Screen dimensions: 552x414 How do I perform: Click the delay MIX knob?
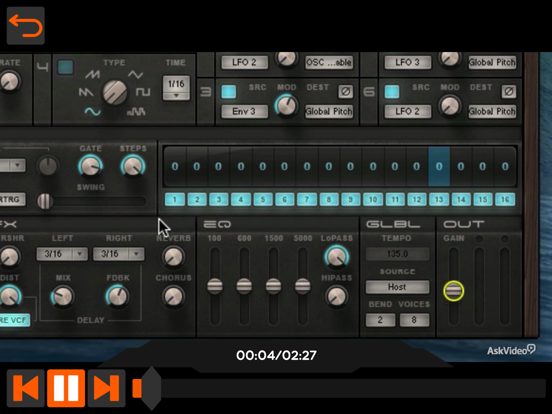tap(63, 296)
